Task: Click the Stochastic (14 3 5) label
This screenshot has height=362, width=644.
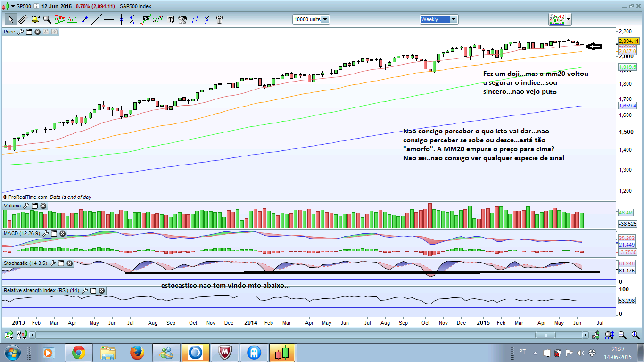Action: click(25, 263)
